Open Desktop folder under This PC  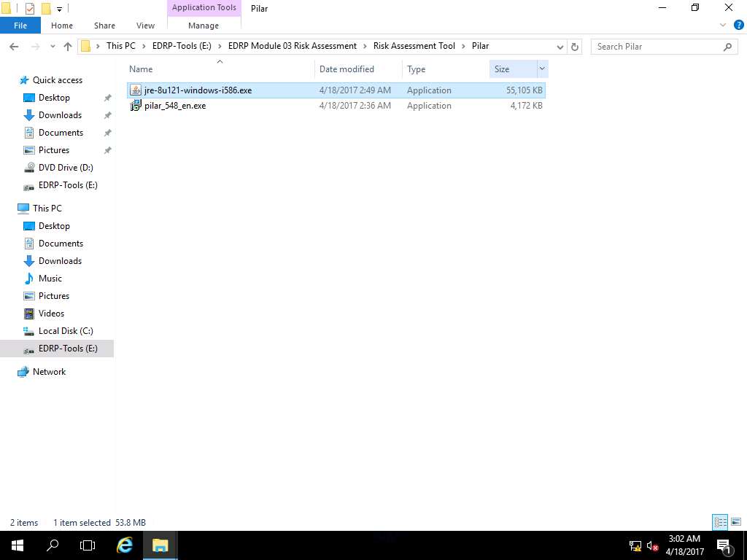(54, 226)
